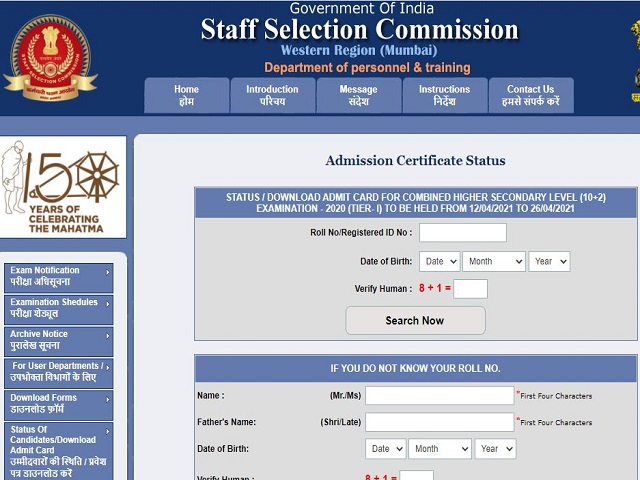Click the Search Now button

pyautogui.click(x=416, y=321)
